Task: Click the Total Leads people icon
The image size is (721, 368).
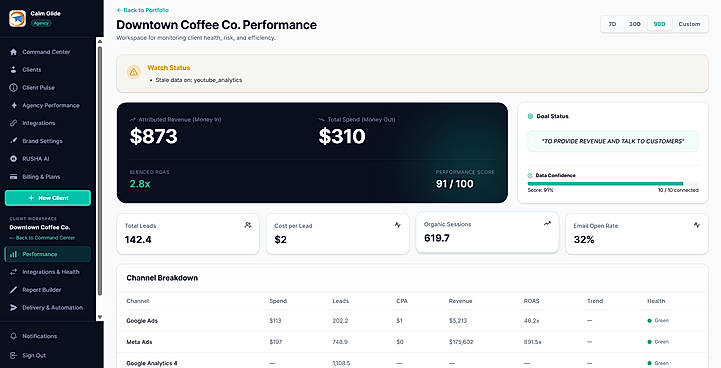Action: pyautogui.click(x=248, y=225)
